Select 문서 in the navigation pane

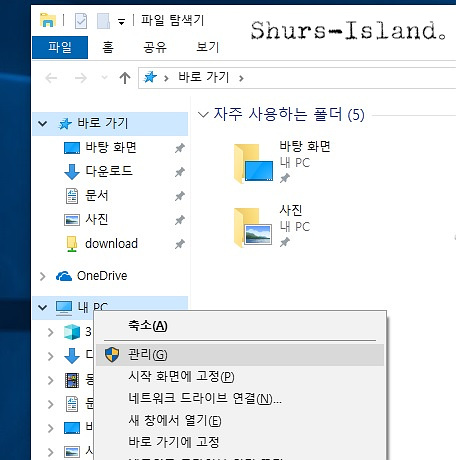[x=97, y=195]
